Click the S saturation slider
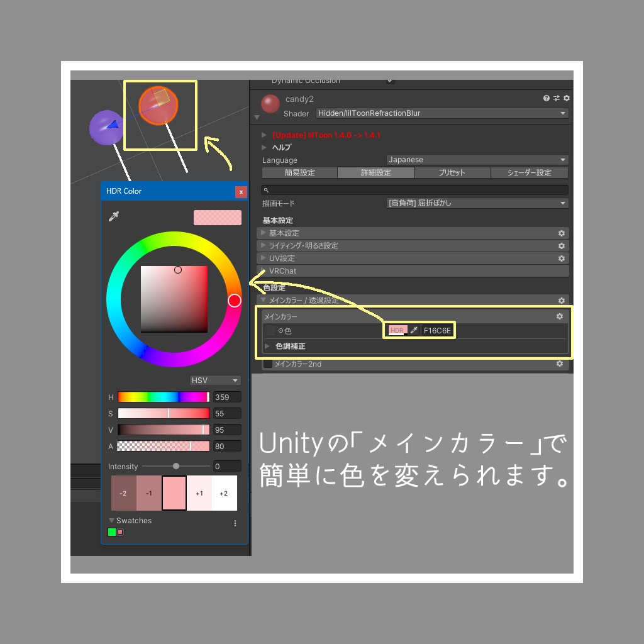 (x=164, y=413)
